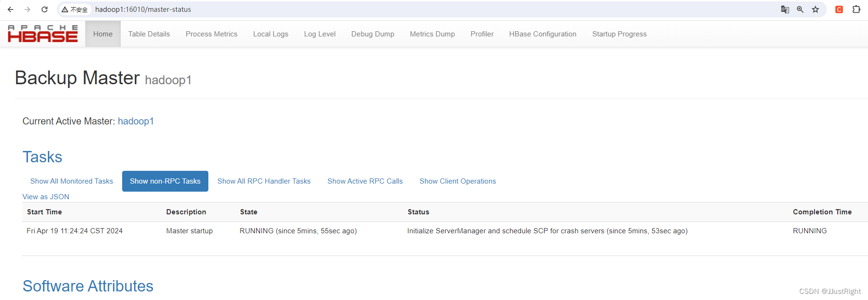Open the Log Level page
Image resolution: width=868 pixels, height=300 pixels.
320,34
